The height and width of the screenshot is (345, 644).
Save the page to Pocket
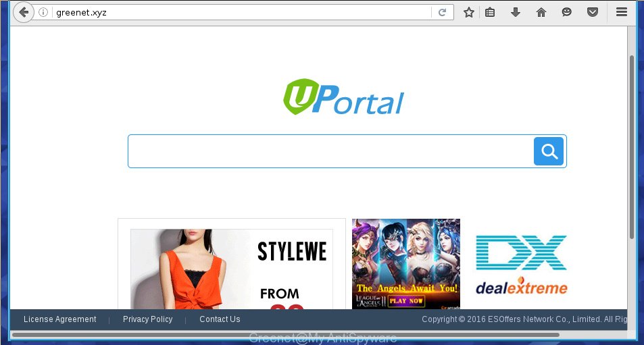coord(592,12)
